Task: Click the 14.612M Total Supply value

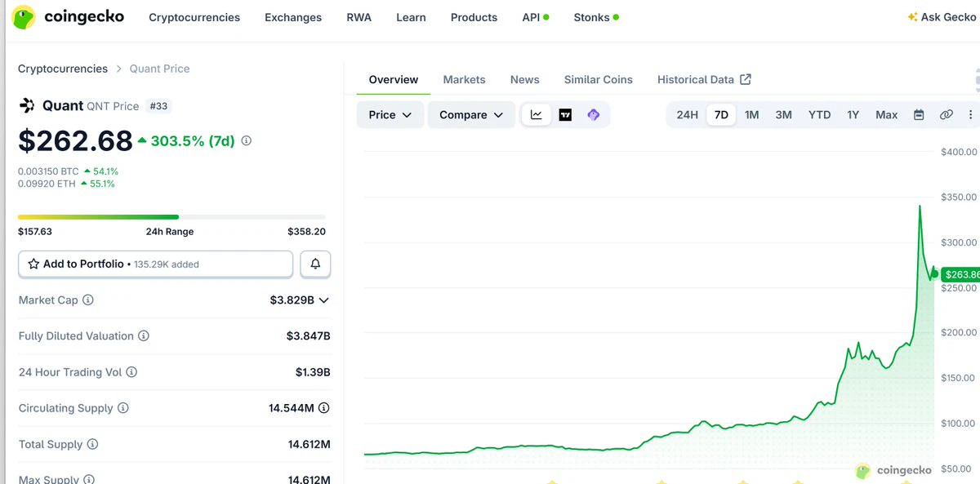Action: 309,445
